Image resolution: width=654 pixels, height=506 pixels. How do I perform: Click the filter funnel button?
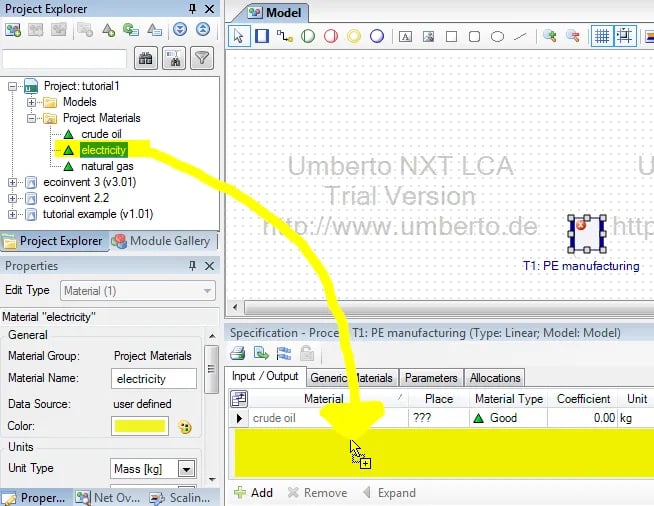pyautogui.click(x=202, y=58)
